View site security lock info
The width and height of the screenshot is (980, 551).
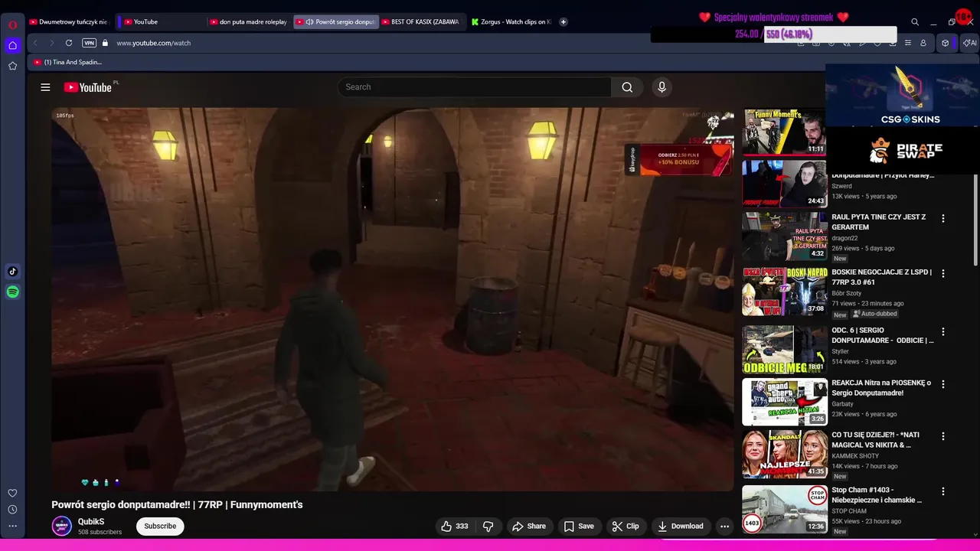pyautogui.click(x=105, y=43)
